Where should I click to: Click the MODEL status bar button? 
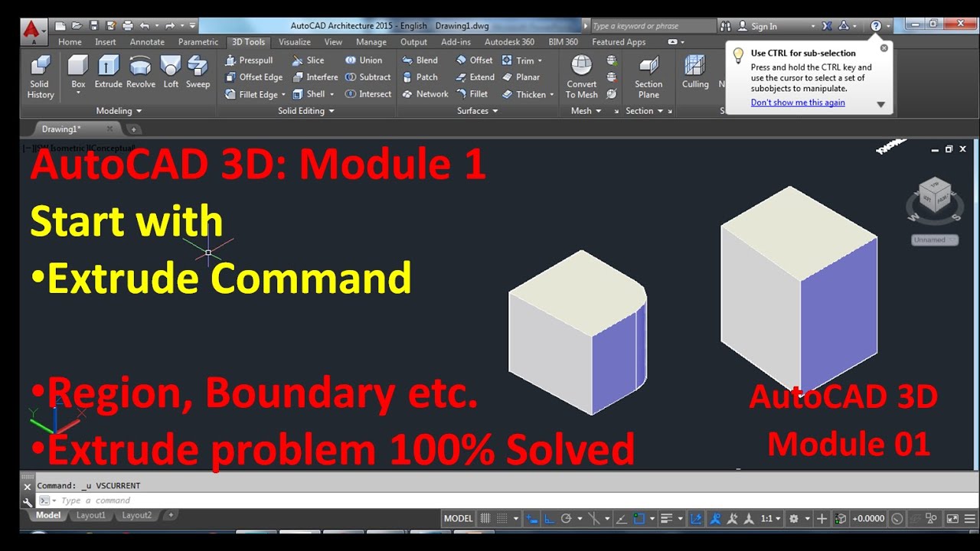(x=458, y=518)
